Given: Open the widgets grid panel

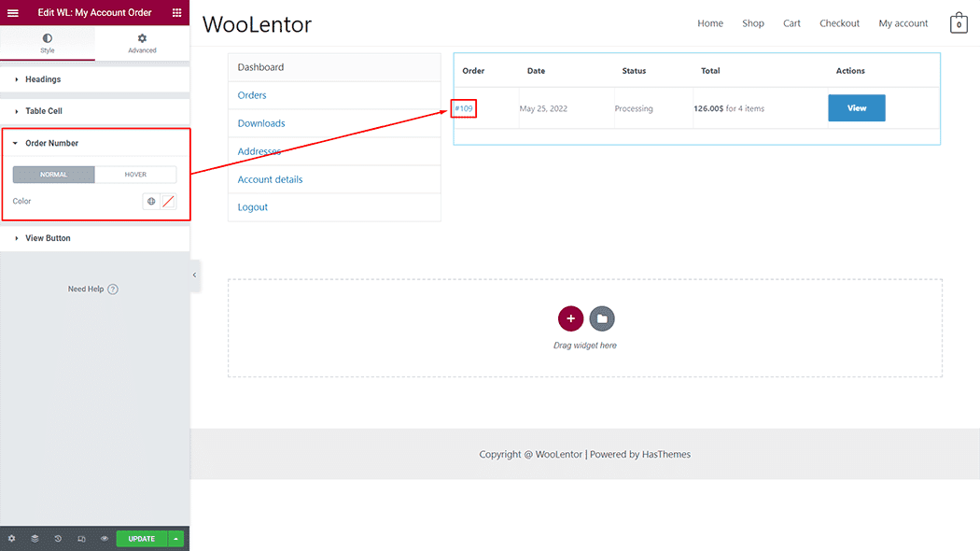Looking at the screenshot, I should tap(176, 13).
